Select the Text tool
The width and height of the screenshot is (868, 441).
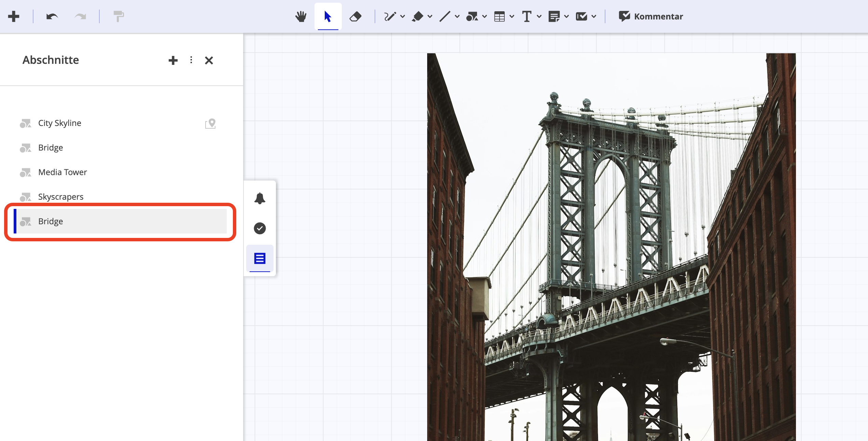click(527, 16)
